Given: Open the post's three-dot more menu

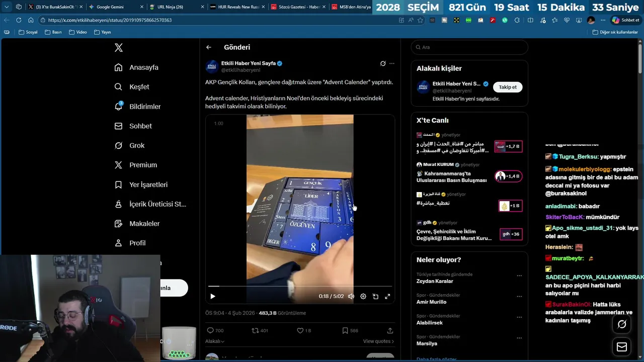Looking at the screenshot, I should (392, 63).
